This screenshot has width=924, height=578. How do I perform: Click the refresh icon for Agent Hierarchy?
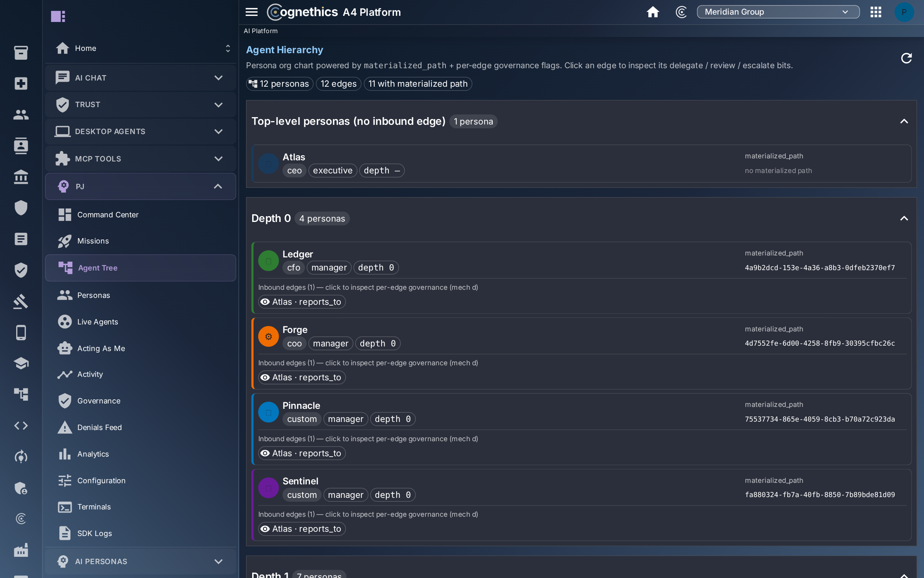[x=906, y=58]
